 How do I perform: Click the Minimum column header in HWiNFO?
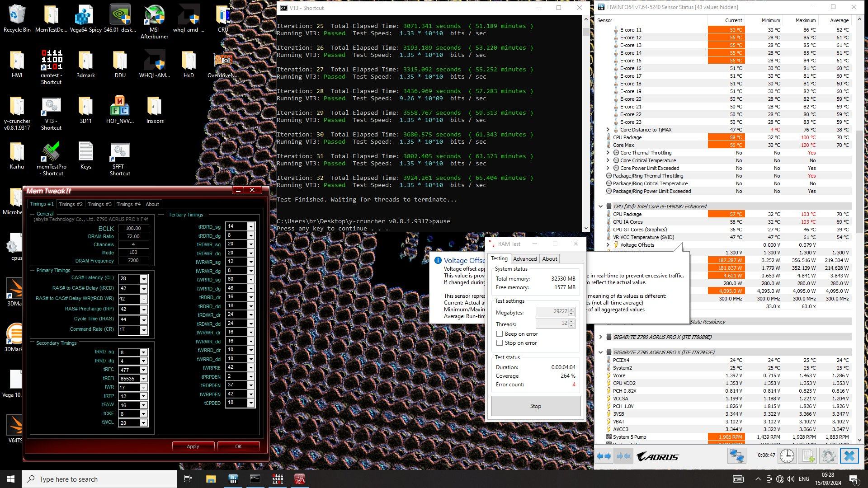[x=764, y=20]
